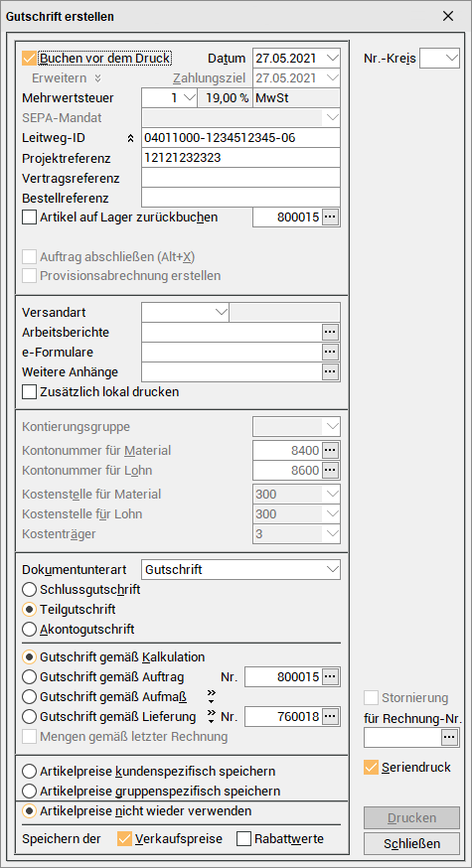Open lookup next to Arbeitsberichte field
This screenshot has width=472, height=868.
330,332
